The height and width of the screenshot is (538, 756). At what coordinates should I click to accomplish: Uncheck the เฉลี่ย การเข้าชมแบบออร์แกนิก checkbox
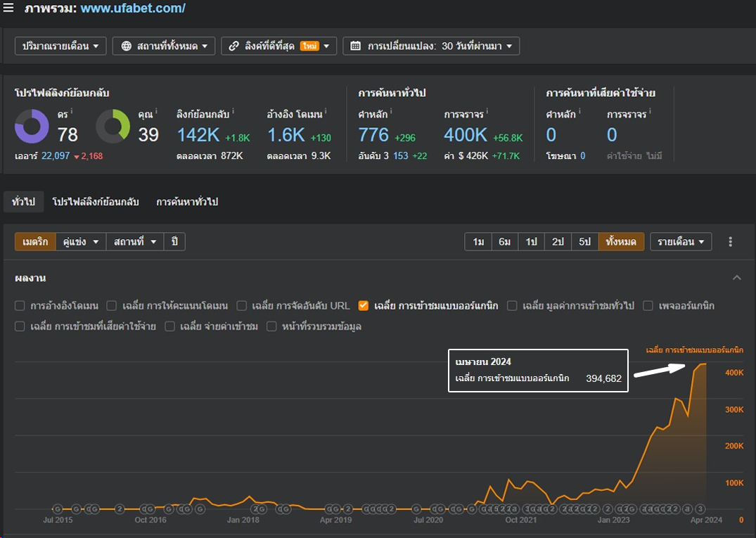click(364, 306)
